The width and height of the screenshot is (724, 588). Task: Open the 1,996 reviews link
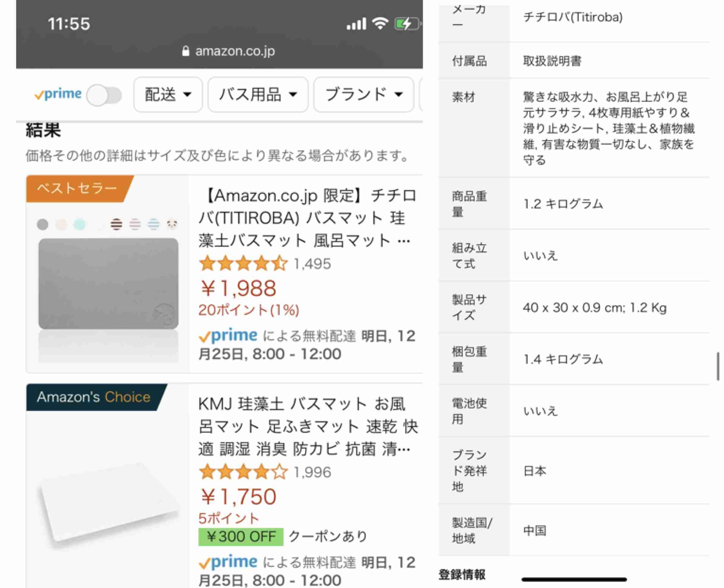[312, 472]
